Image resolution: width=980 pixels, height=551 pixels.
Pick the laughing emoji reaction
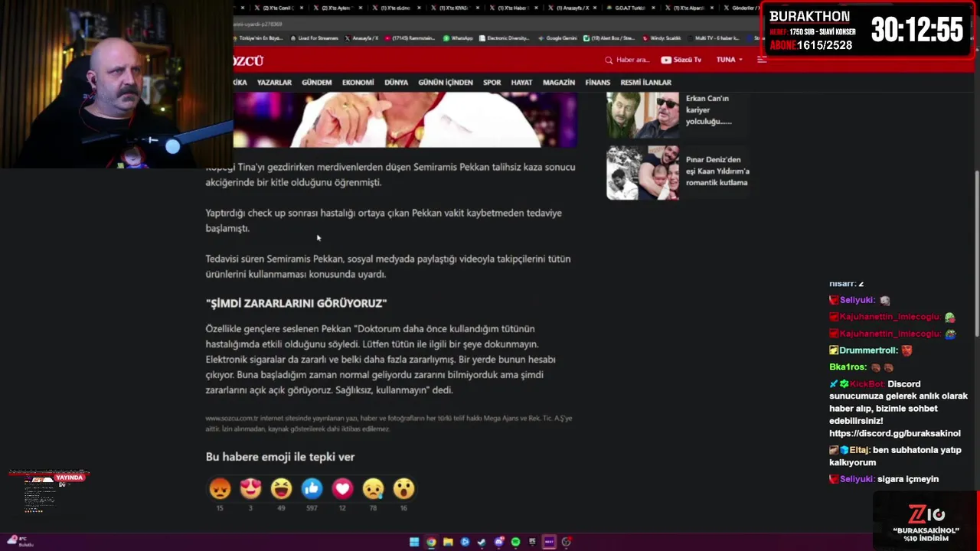pyautogui.click(x=281, y=488)
